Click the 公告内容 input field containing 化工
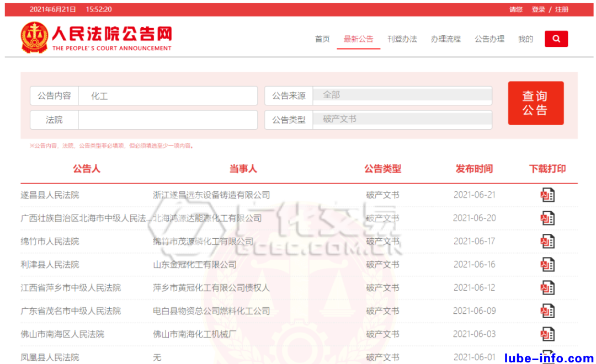The height and width of the screenshot is (364, 596). click(168, 96)
